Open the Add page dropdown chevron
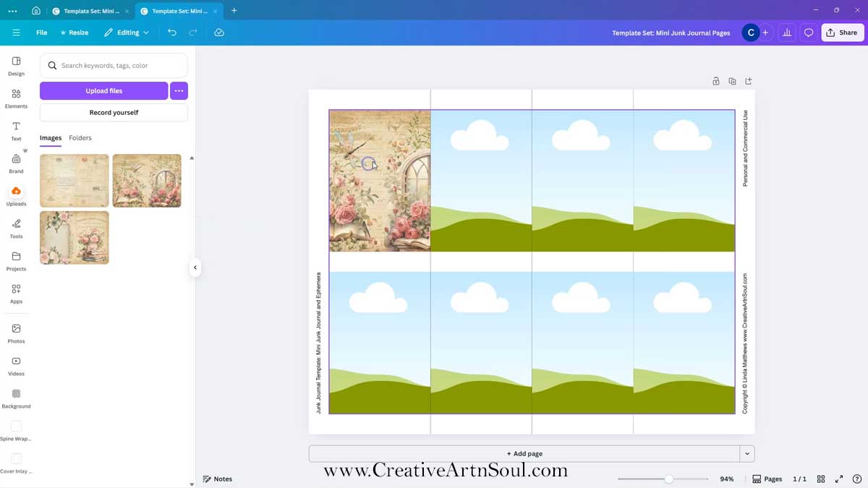The height and width of the screenshot is (488, 868). 747,454
